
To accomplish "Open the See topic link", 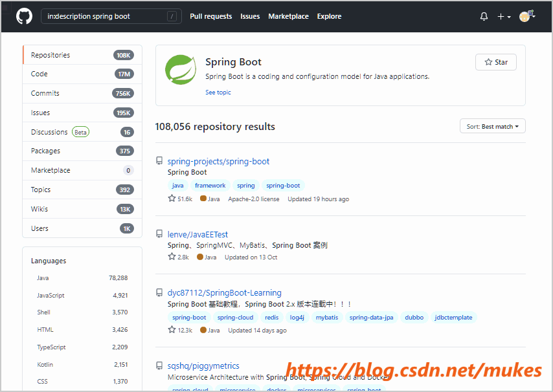I will pos(218,93).
